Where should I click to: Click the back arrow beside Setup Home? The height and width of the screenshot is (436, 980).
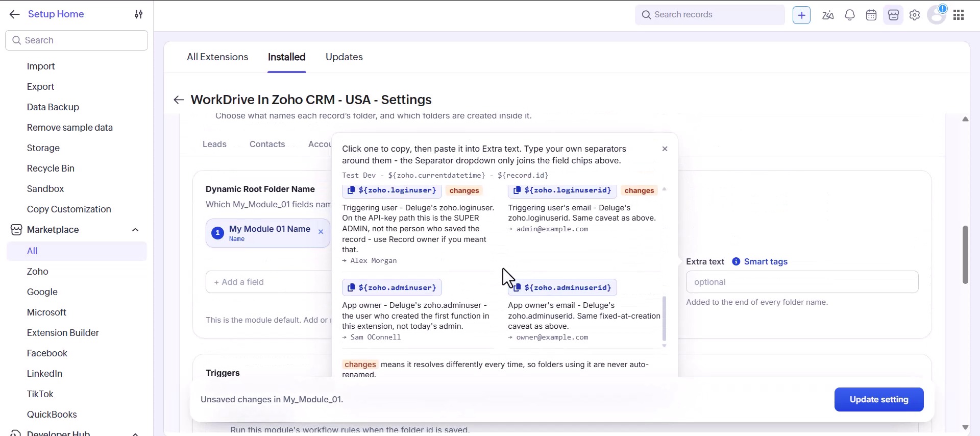(14, 14)
